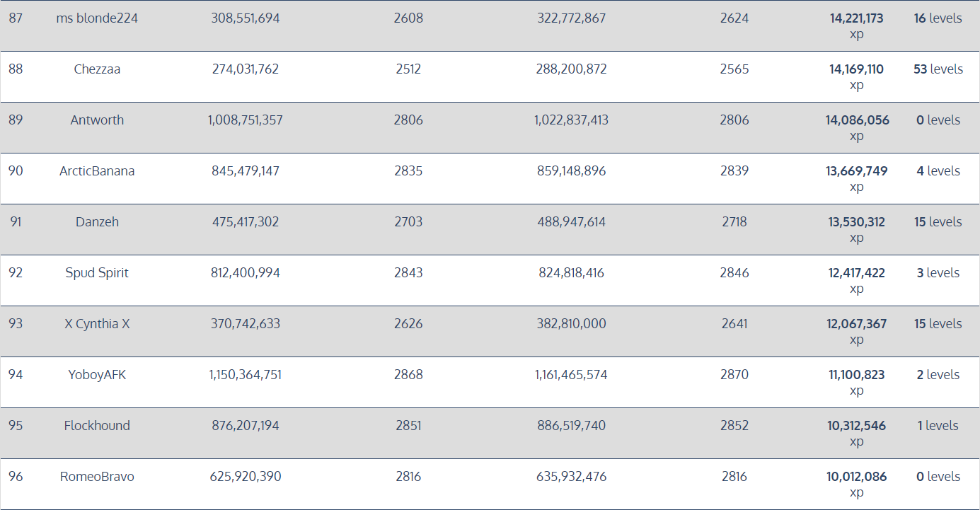Click rank number 87
This screenshot has height=510, width=980.
coord(16,18)
